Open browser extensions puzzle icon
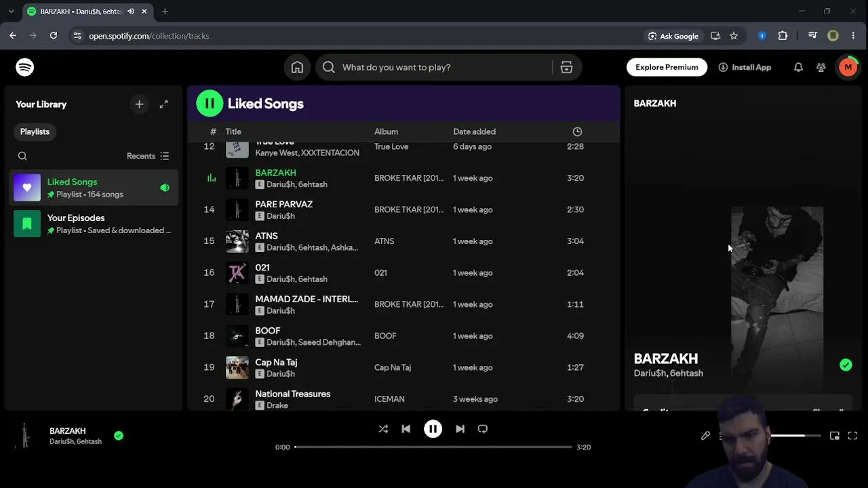Viewport: 868px width, 488px height. click(x=783, y=36)
